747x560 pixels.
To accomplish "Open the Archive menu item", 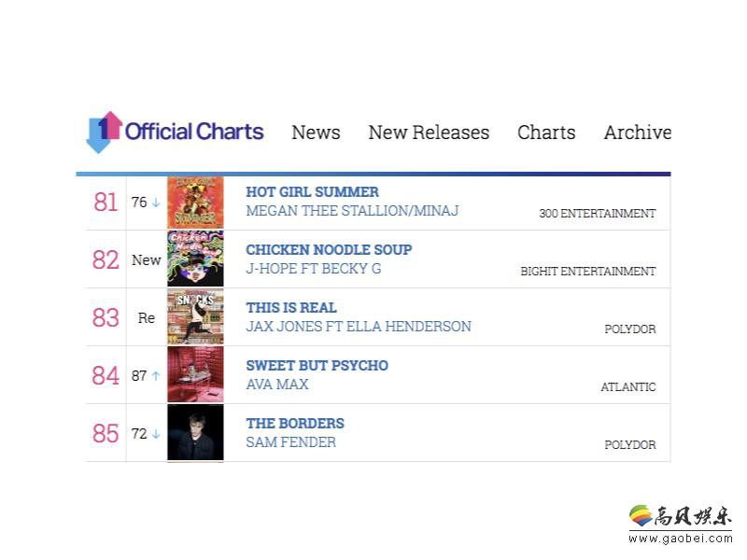I will (638, 133).
